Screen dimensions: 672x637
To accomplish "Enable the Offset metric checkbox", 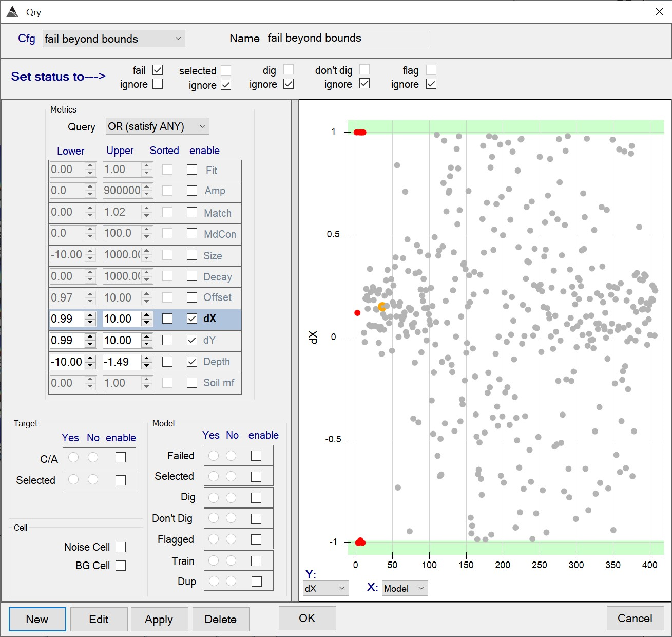I will click(x=192, y=297).
